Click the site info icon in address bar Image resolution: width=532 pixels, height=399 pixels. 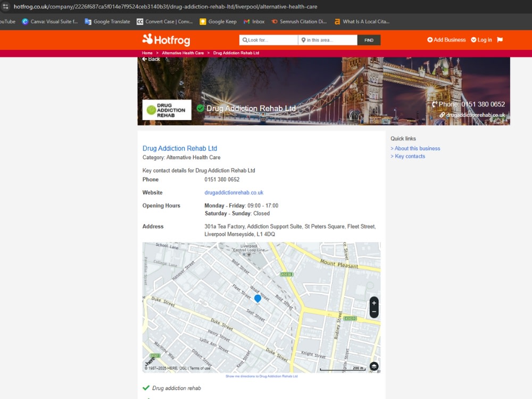pyautogui.click(x=5, y=6)
